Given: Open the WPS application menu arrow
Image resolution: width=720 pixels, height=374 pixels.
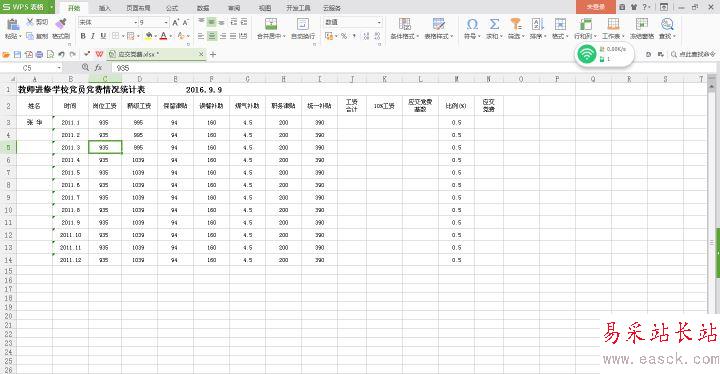Looking at the screenshot, I should point(51,7).
